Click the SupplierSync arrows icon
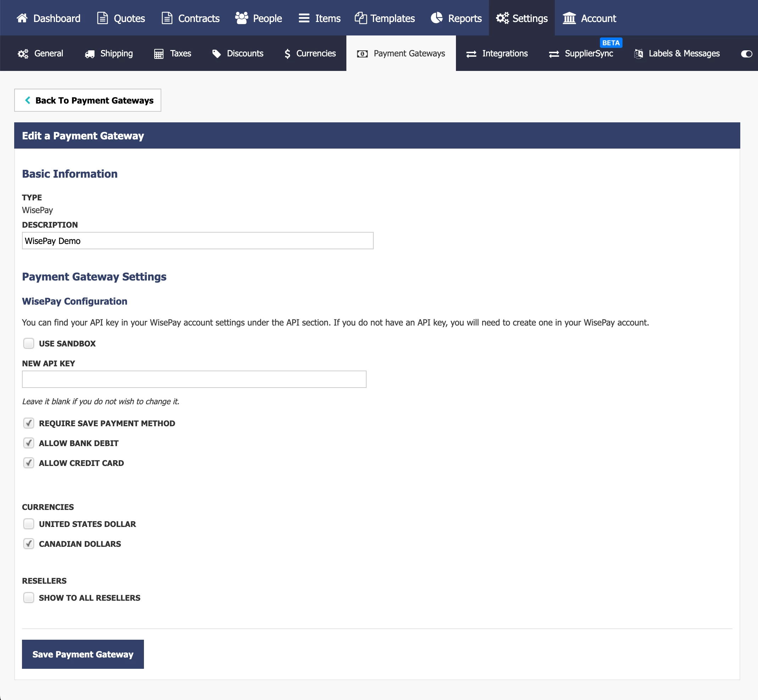This screenshot has height=700, width=758. (x=554, y=54)
